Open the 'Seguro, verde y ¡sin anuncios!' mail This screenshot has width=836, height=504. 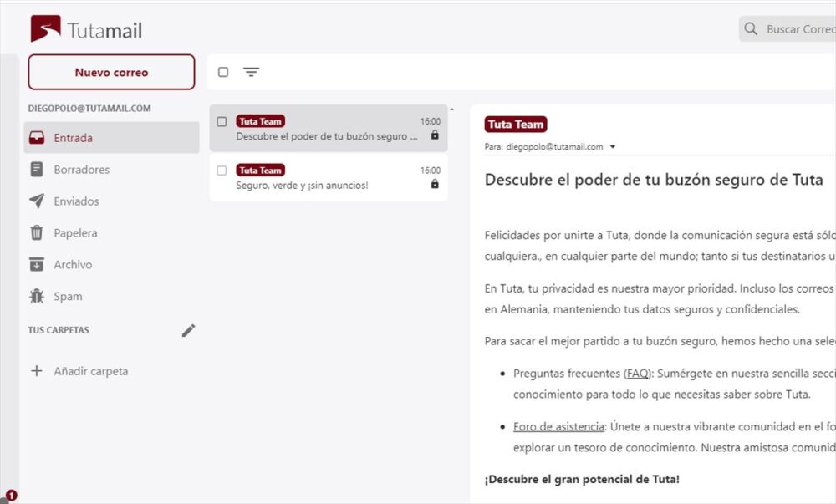click(329, 177)
